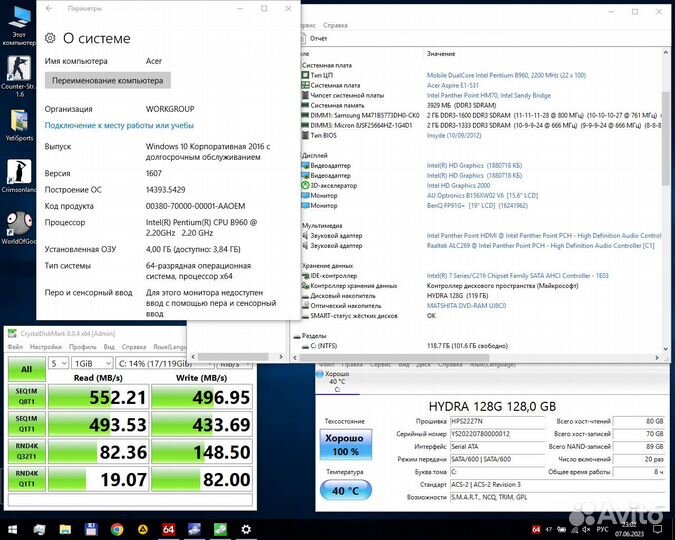This screenshot has height=540, width=675.
Task: Switch to the AIDA64 taskbar icon
Action: coord(168,529)
